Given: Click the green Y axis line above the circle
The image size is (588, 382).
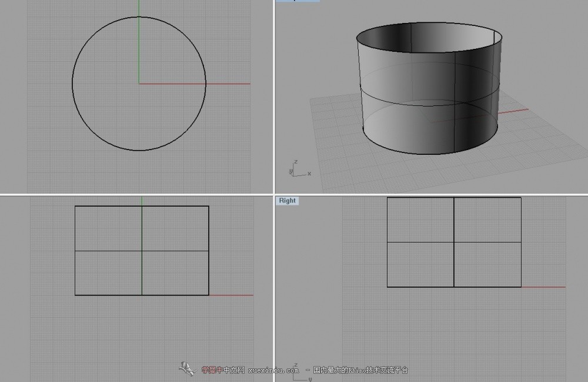Looking at the screenshot, I should click(139, 8).
